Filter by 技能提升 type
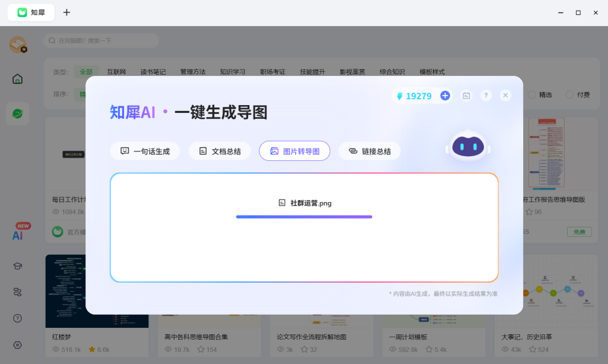The image size is (608, 364). [312, 72]
